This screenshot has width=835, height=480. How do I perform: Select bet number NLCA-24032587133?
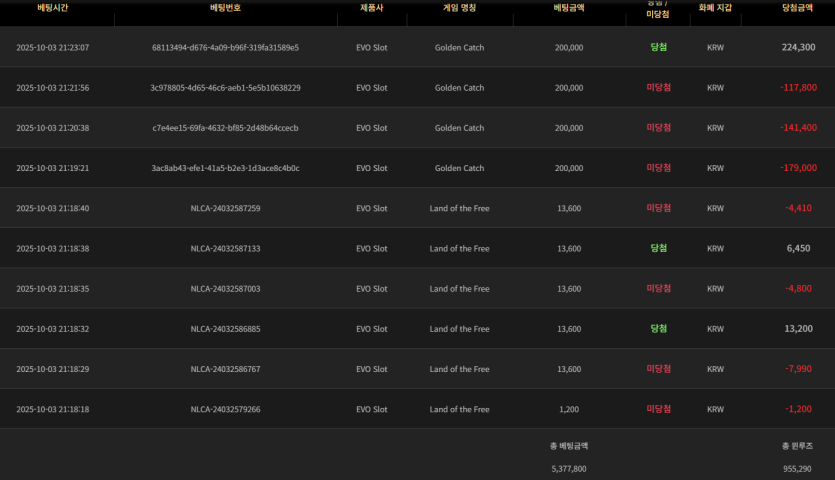tap(225, 248)
